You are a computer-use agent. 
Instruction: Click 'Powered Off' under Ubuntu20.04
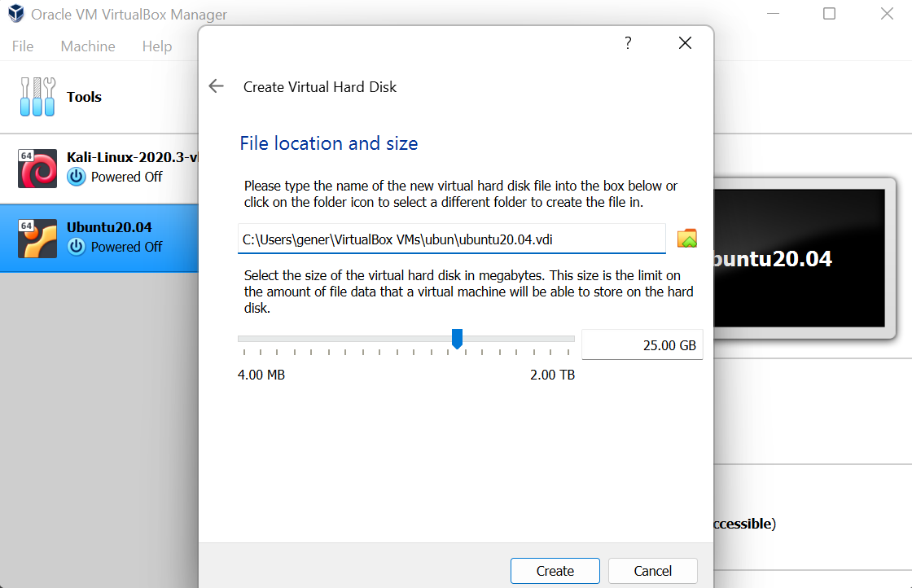(126, 247)
